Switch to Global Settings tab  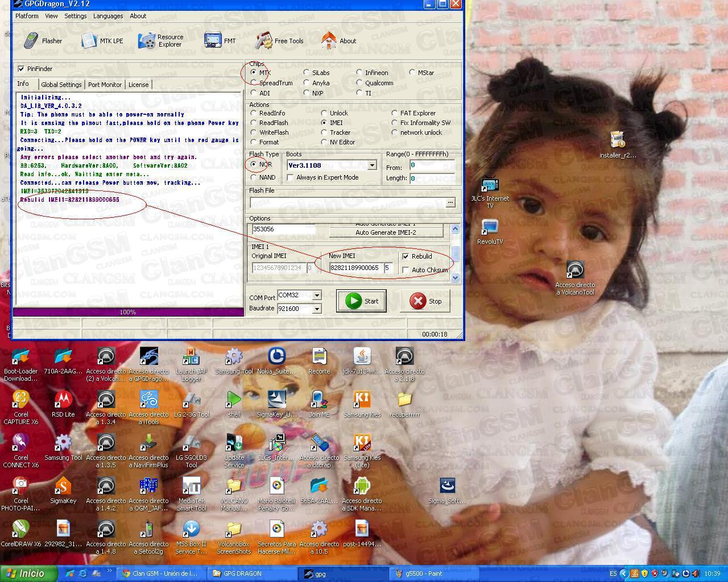tap(61, 85)
